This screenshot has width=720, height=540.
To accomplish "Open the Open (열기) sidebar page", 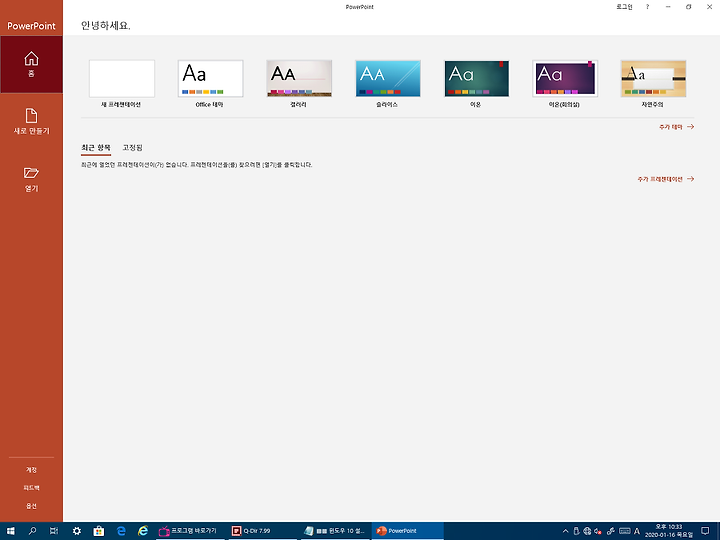I will (31, 179).
